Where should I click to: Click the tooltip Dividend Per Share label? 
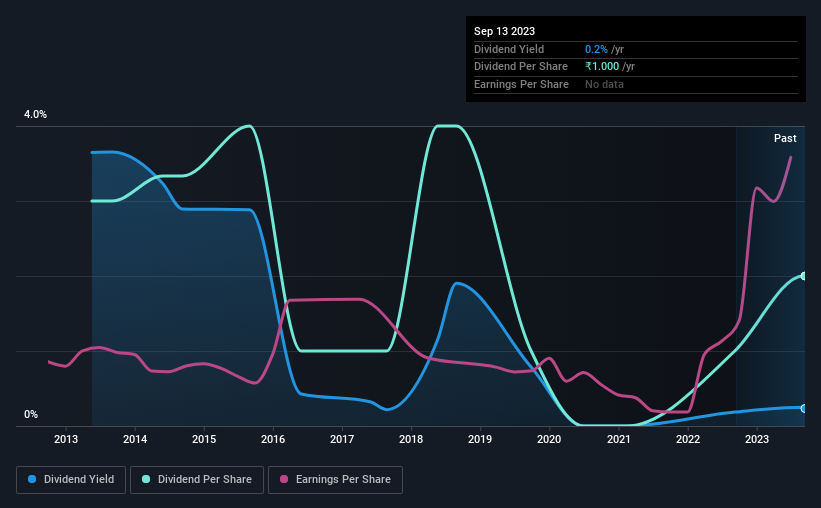pyautogui.click(x=520, y=67)
